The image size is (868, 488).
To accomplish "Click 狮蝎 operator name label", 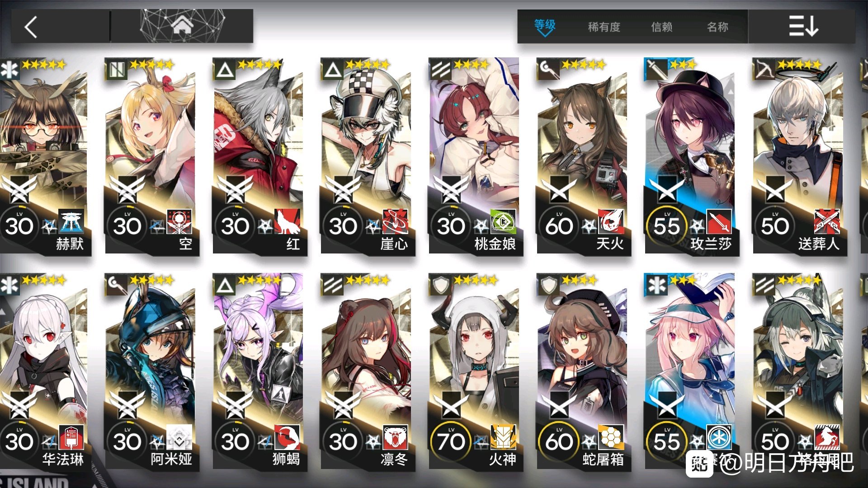I will click(x=286, y=459).
